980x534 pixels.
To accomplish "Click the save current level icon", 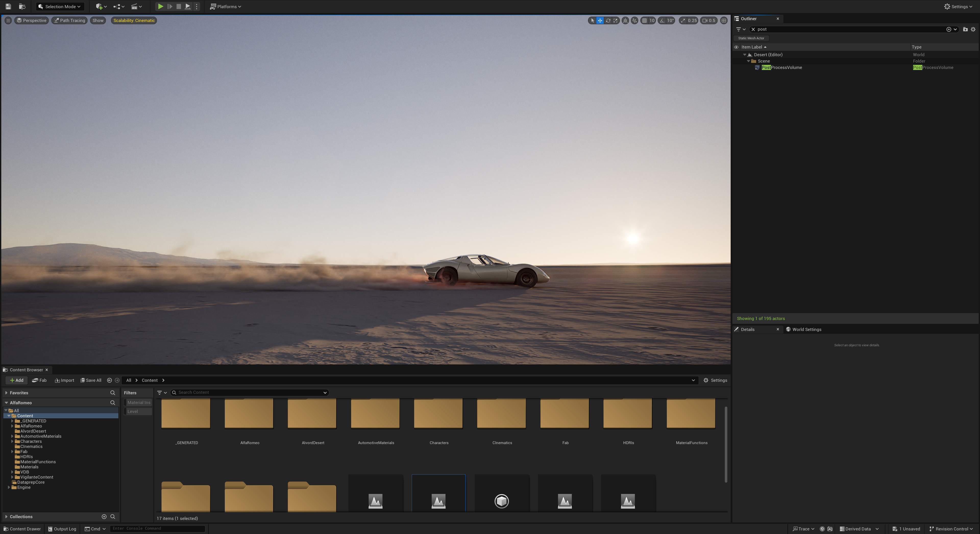I will 8,6.
